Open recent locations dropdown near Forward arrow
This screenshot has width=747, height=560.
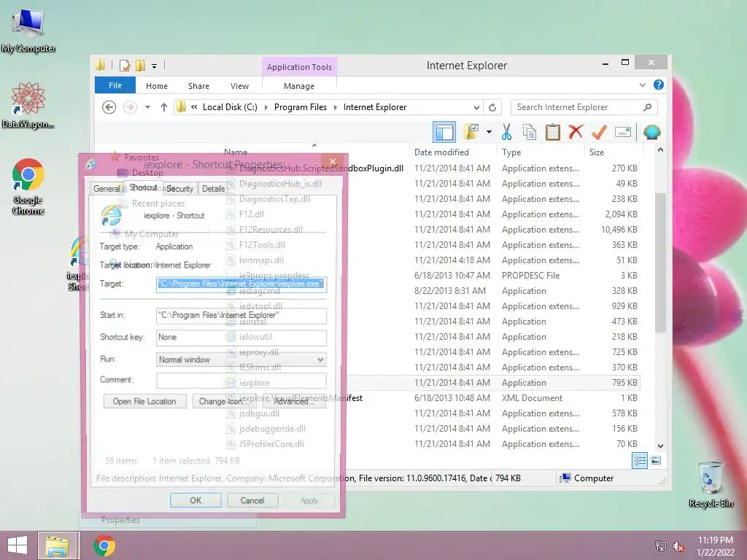point(147,107)
